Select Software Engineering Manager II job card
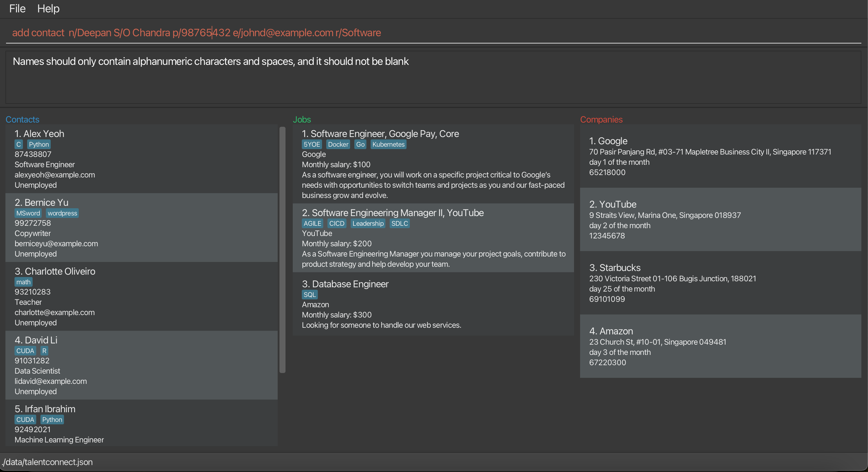Viewport: 868px width, 472px height. (433, 238)
